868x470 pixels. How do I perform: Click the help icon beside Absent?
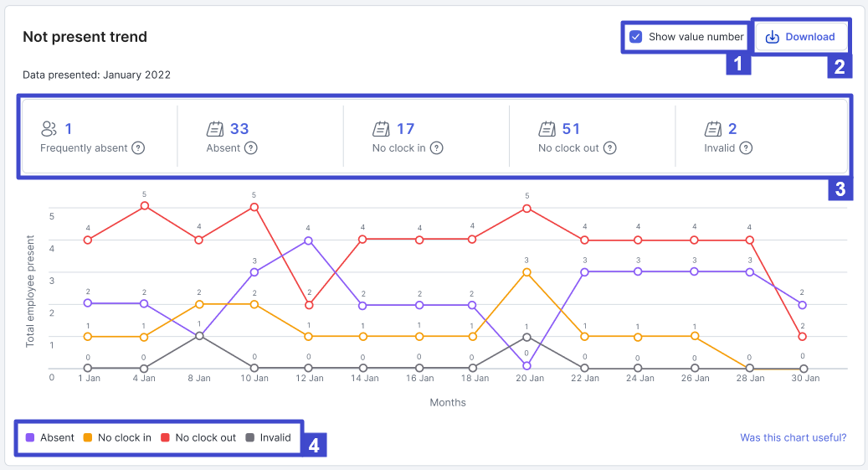click(x=250, y=148)
